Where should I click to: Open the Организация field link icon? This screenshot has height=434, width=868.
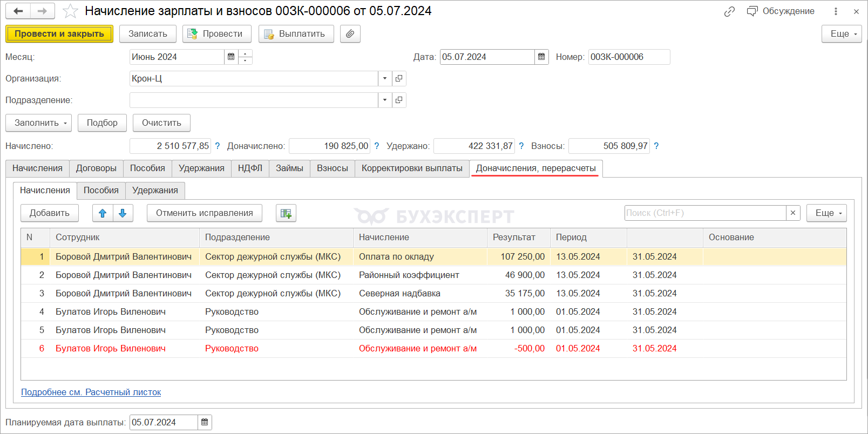pos(399,78)
